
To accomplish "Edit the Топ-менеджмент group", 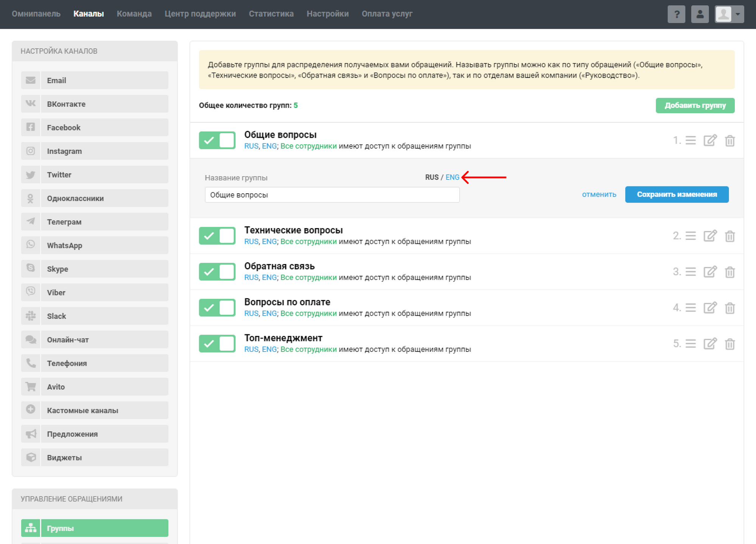I will pos(710,343).
